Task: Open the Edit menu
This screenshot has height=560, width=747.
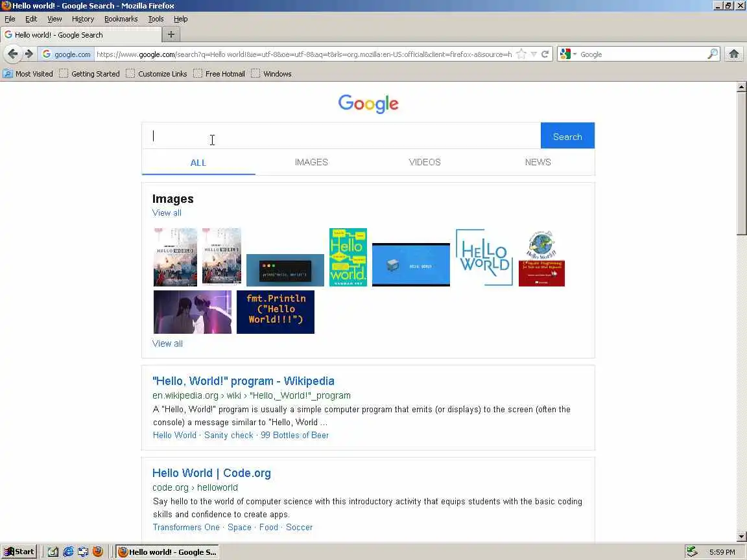Action: tap(31, 19)
